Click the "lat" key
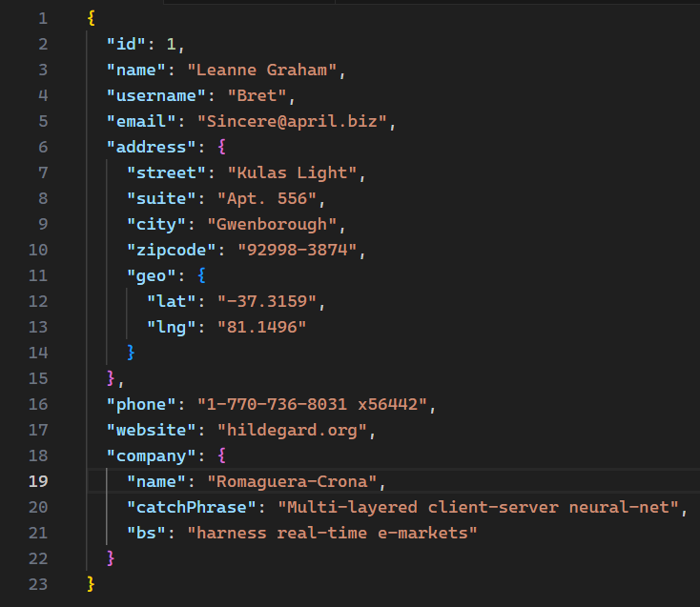This screenshot has height=607, width=700. pos(172,301)
